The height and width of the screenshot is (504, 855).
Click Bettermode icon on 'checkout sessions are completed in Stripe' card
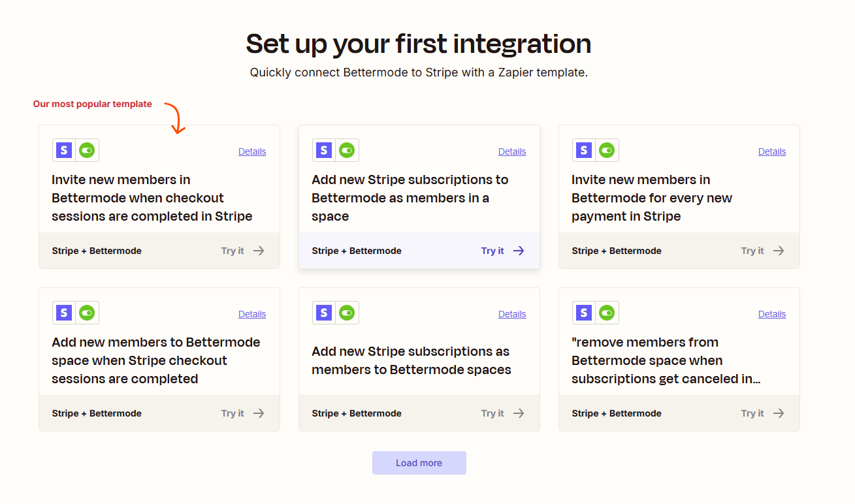coord(87,150)
